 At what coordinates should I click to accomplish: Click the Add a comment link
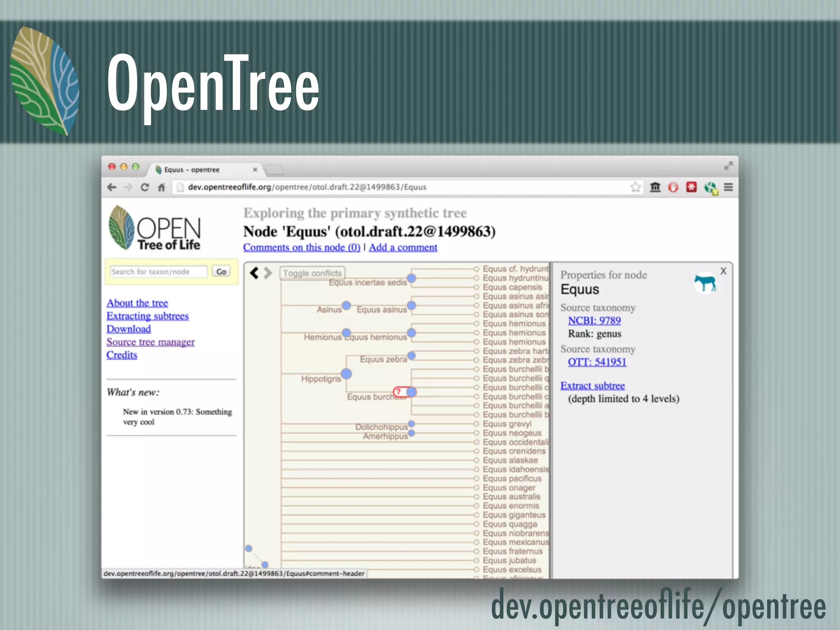(403, 247)
